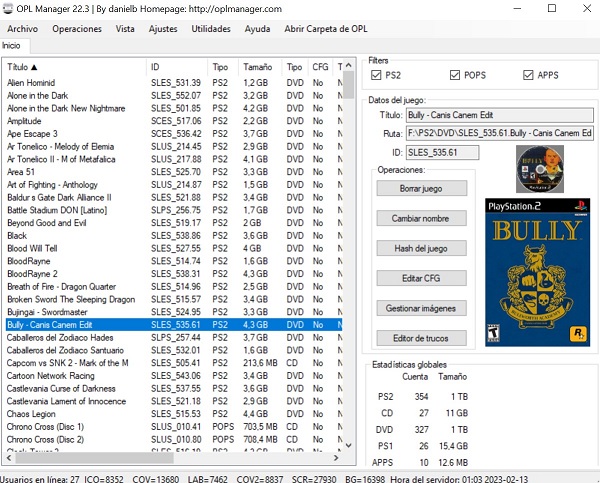Click the Título text field
The image size is (600, 483).
(x=498, y=115)
